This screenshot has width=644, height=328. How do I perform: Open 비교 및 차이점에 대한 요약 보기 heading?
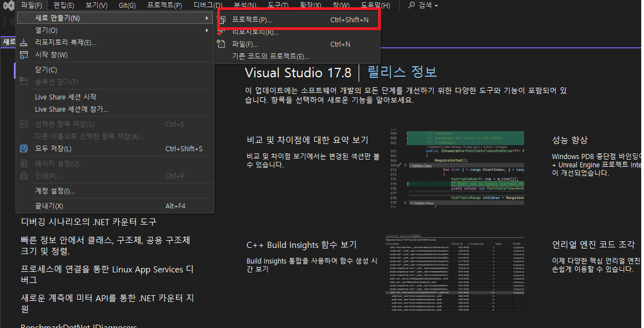(308, 140)
